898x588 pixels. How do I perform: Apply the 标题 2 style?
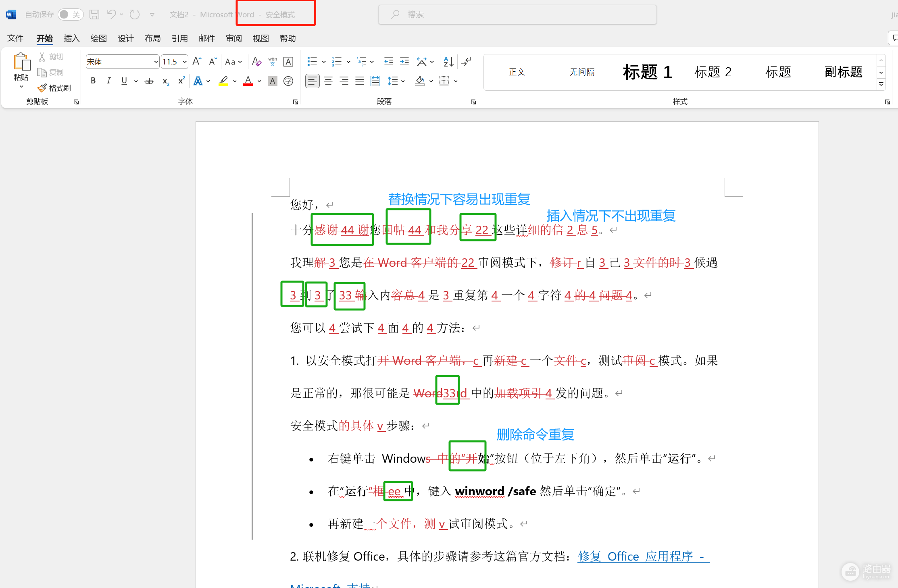pos(713,72)
